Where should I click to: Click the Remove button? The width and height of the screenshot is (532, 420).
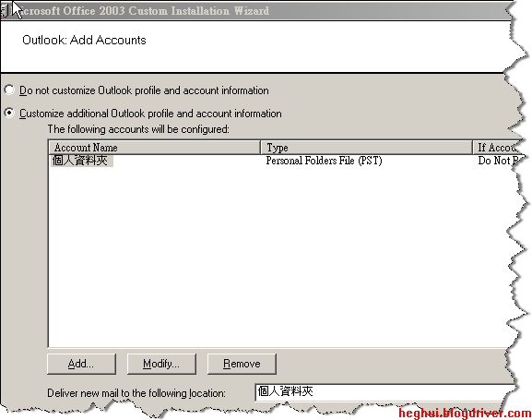coord(242,364)
